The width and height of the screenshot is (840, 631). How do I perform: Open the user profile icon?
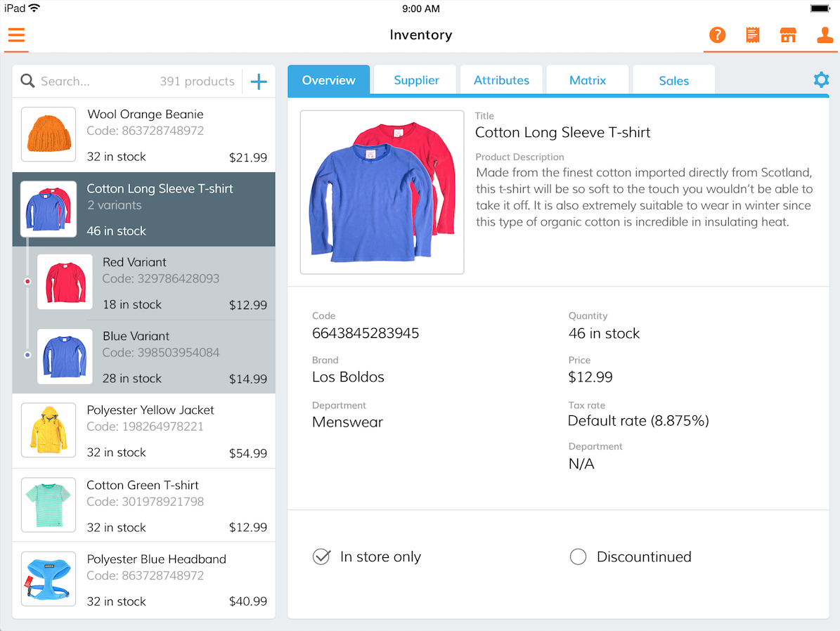(824, 35)
